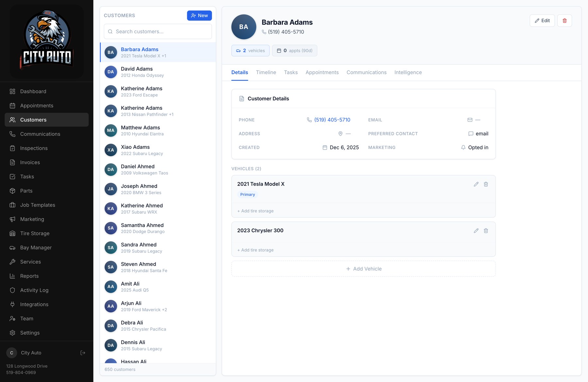The height and width of the screenshot is (382, 588).
Task: Click the red delete customer trash icon
Action: (564, 21)
